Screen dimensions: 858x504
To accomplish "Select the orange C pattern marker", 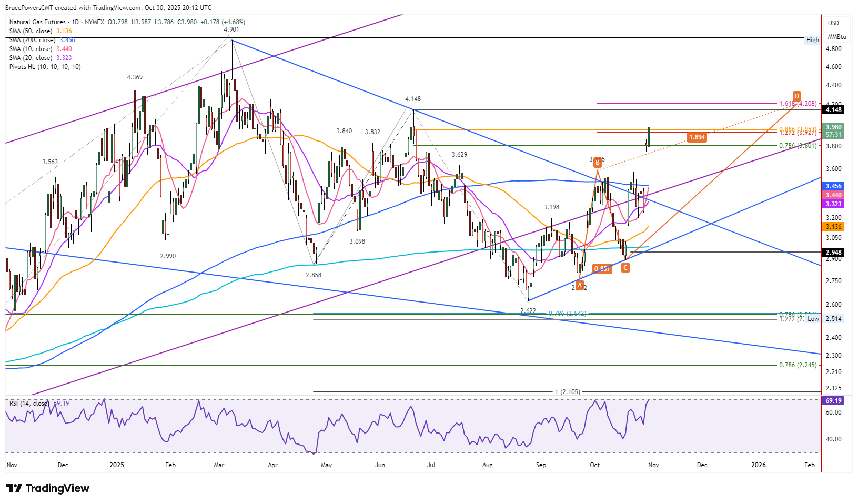I will click(x=625, y=268).
